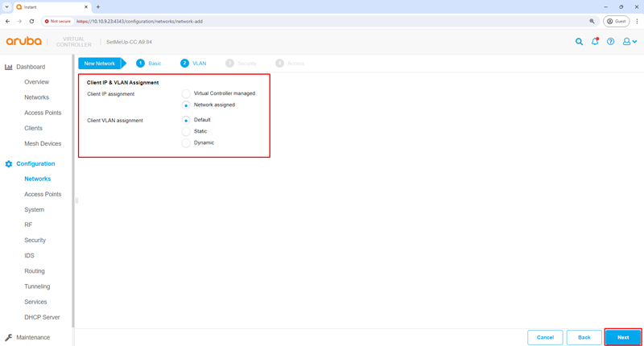Reload the page with browser refresh icon
644x346 pixels.
point(31,22)
